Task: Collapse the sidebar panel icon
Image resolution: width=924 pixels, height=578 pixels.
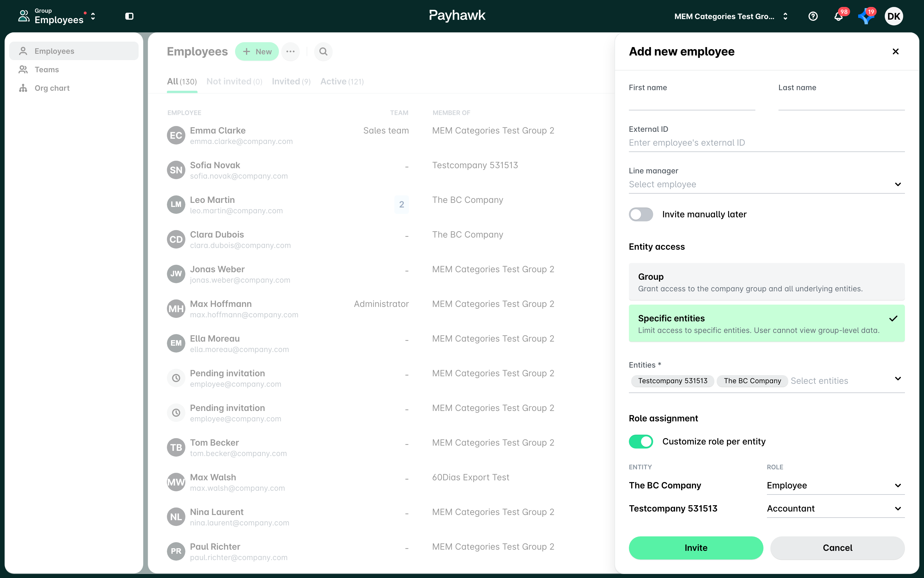Action: coord(129,16)
